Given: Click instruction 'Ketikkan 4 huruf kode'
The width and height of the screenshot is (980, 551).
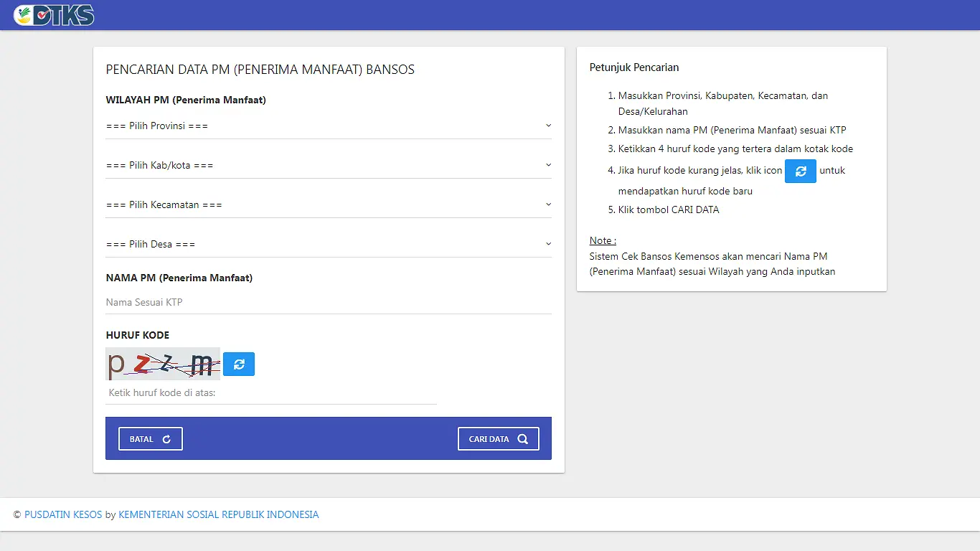Looking at the screenshot, I should (735, 149).
